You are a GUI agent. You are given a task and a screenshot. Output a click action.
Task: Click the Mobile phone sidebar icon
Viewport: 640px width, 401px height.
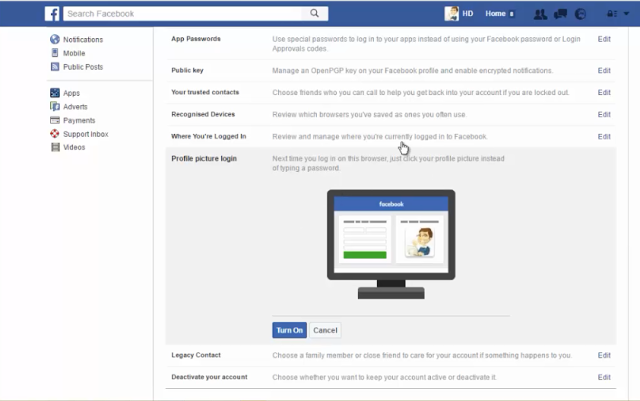[55, 53]
